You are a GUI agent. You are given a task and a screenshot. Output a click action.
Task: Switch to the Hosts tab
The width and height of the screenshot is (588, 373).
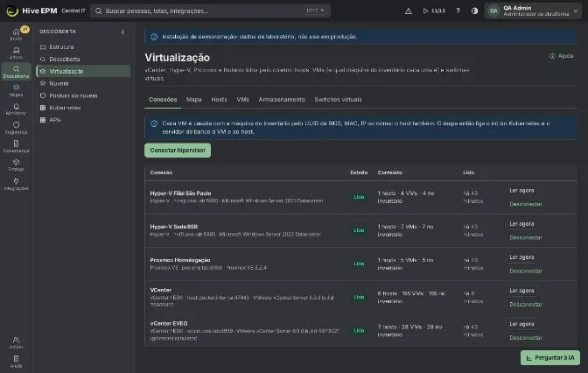click(219, 100)
